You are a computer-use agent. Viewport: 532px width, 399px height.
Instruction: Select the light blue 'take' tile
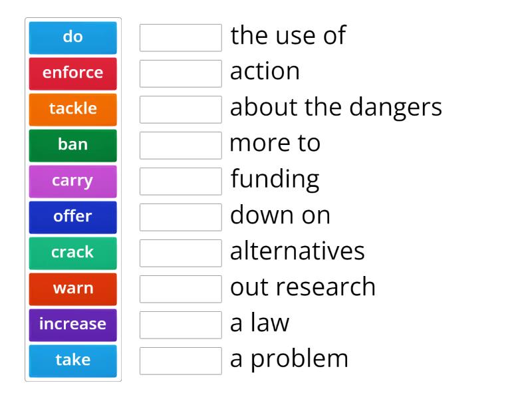[x=72, y=360]
